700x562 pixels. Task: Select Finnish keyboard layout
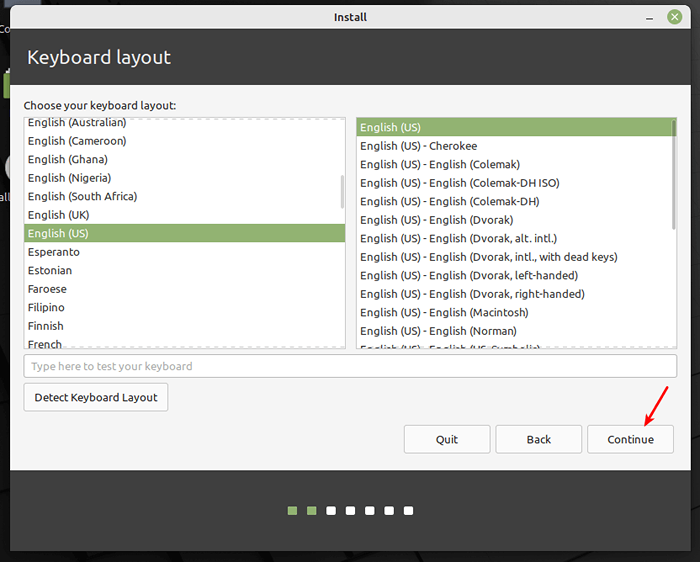tap(184, 326)
